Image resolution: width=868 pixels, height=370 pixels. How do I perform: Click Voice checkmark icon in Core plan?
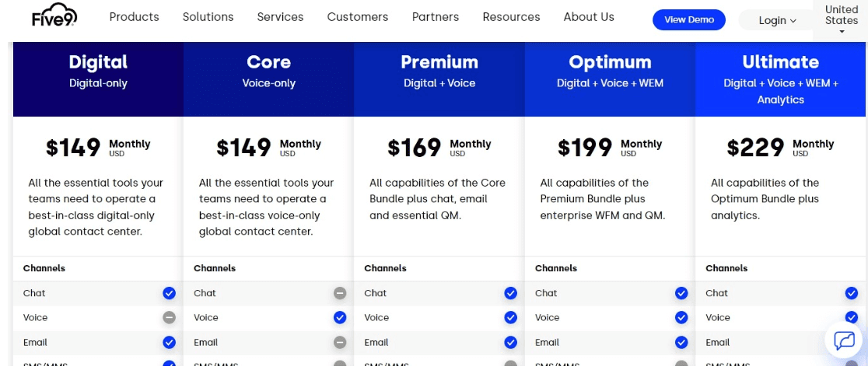click(x=340, y=317)
